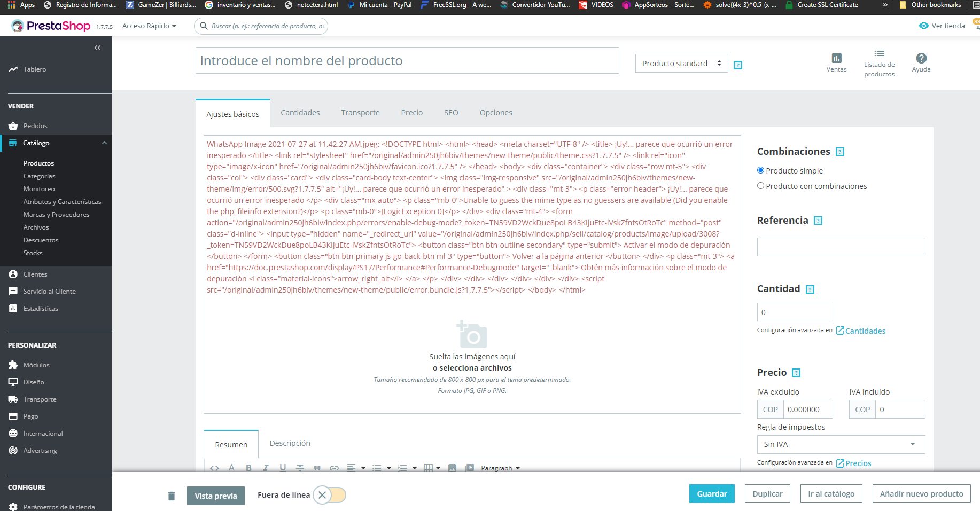Image resolution: width=980 pixels, height=511 pixels.
Task: Click the Referencia input field
Action: coord(841,247)
